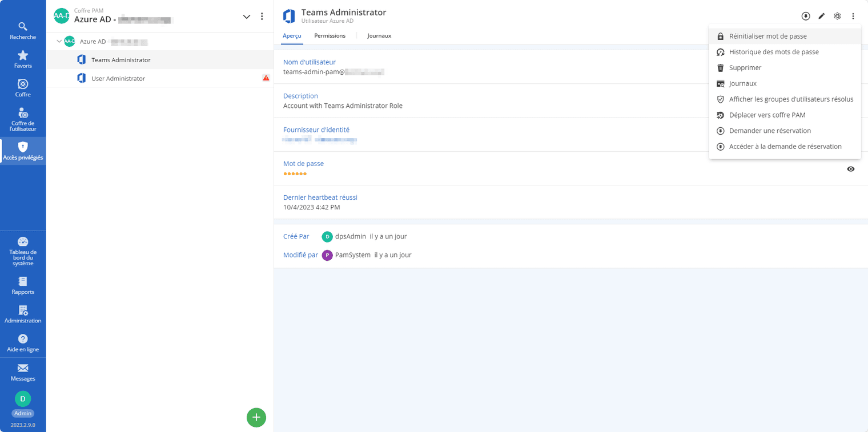This screenshot has height=432, width=868.
Task: Switch to the Journaux tab
Action: (379, 35)
